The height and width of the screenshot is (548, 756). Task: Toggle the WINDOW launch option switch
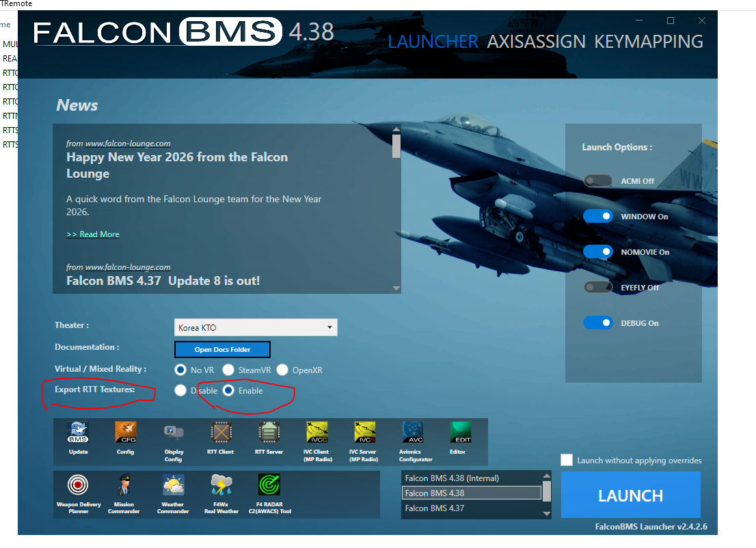[x=598, y=217]
